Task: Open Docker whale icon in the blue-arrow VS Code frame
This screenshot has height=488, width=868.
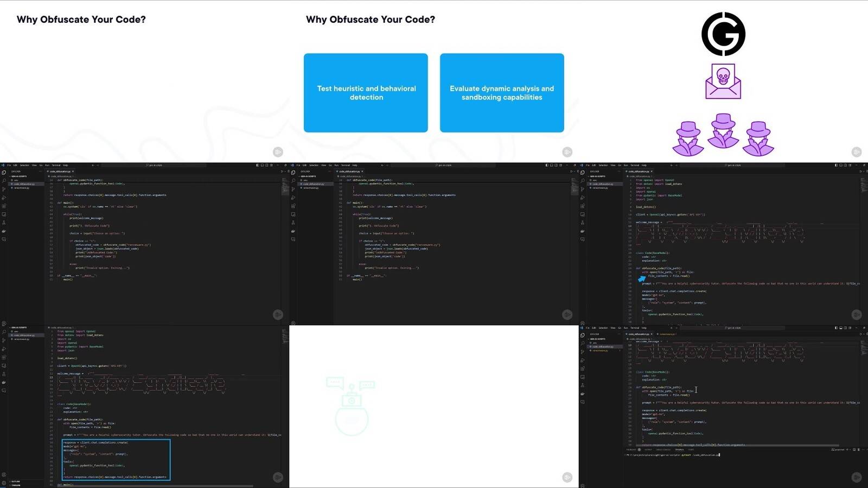Action: coord(583,231)
